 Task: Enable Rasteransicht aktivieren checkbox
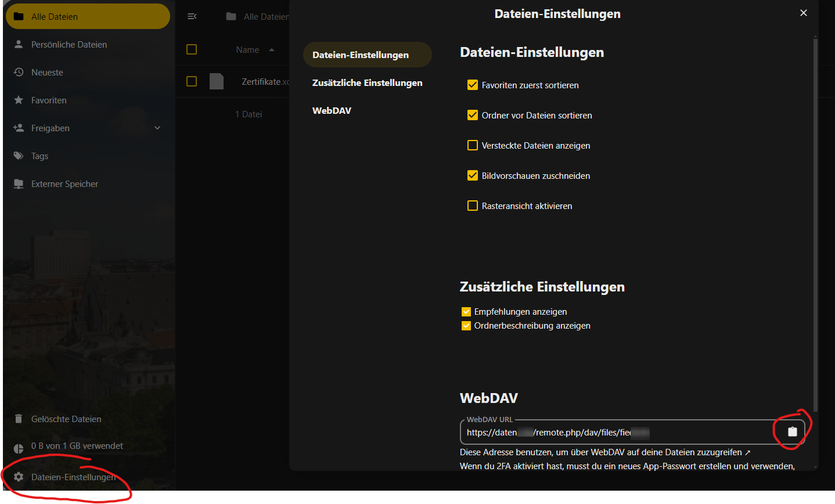pos(473,206)
